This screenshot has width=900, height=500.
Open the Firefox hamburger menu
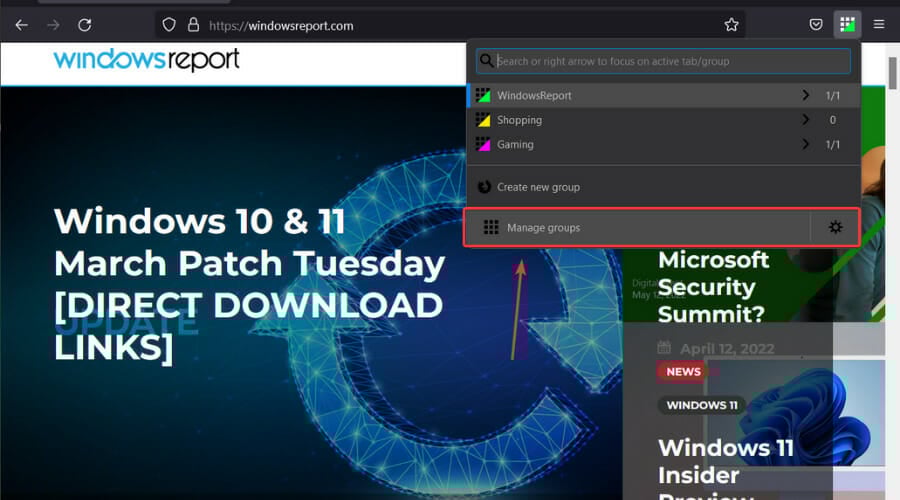pos(879,25)
